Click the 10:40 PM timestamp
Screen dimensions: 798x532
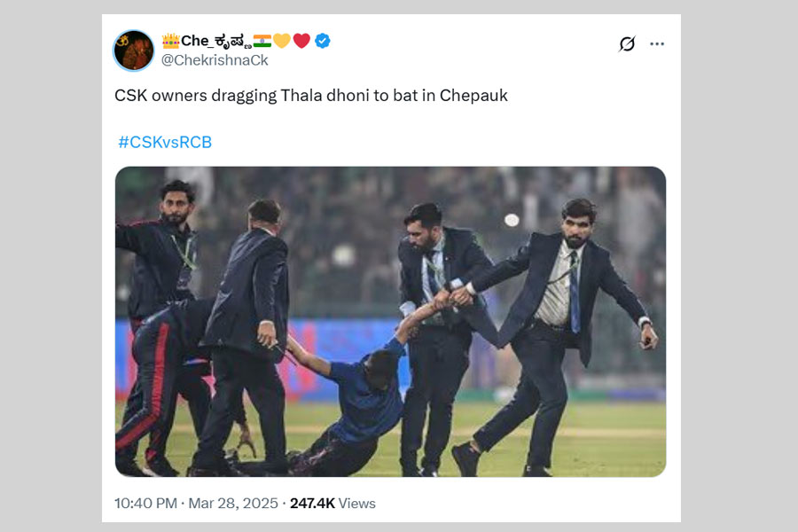[x=145, y=504]
